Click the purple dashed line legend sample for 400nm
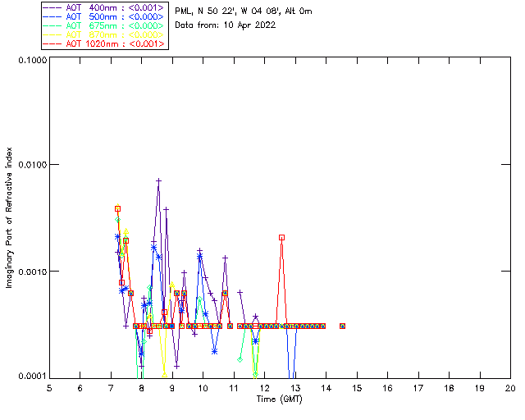 point(52,7)
